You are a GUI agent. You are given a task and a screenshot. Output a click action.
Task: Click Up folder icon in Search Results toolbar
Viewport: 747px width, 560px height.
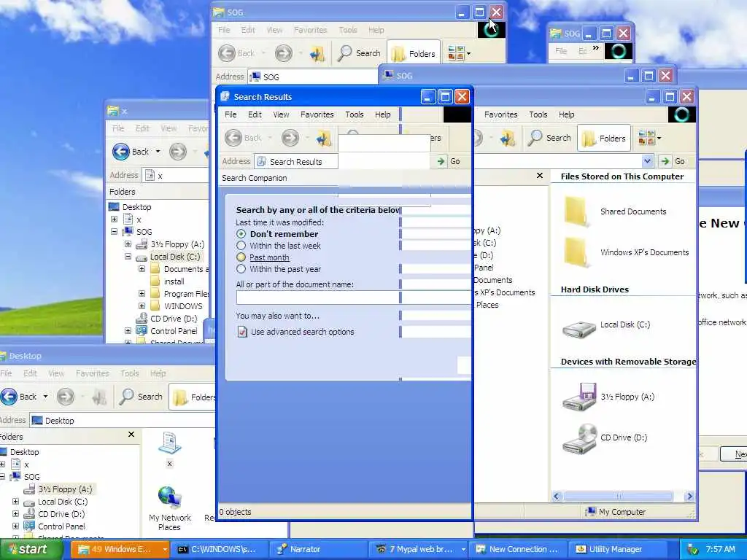(x=323, y=138)
